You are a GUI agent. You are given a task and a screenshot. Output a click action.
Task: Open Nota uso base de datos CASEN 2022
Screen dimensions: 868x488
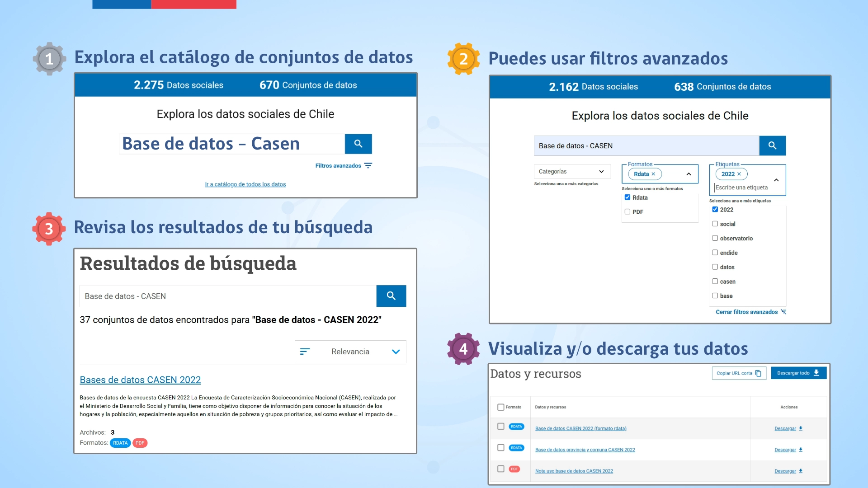[x=574, y=471]
